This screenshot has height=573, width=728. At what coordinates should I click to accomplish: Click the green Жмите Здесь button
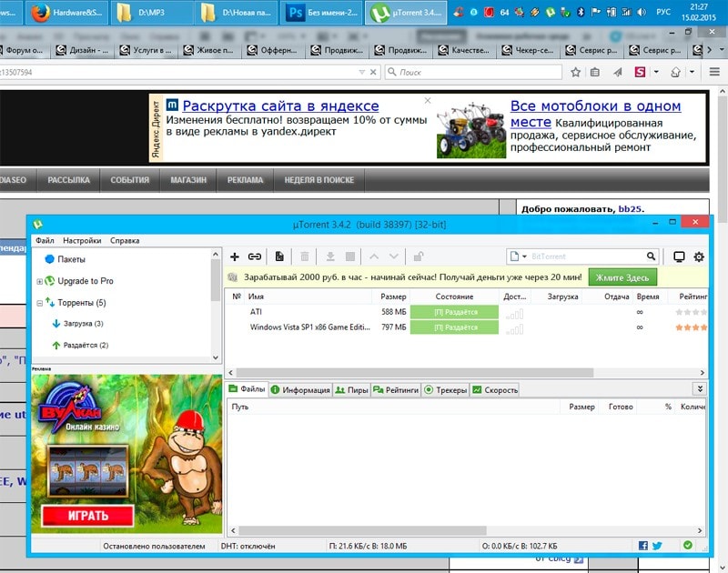click(x=622, y=277)
